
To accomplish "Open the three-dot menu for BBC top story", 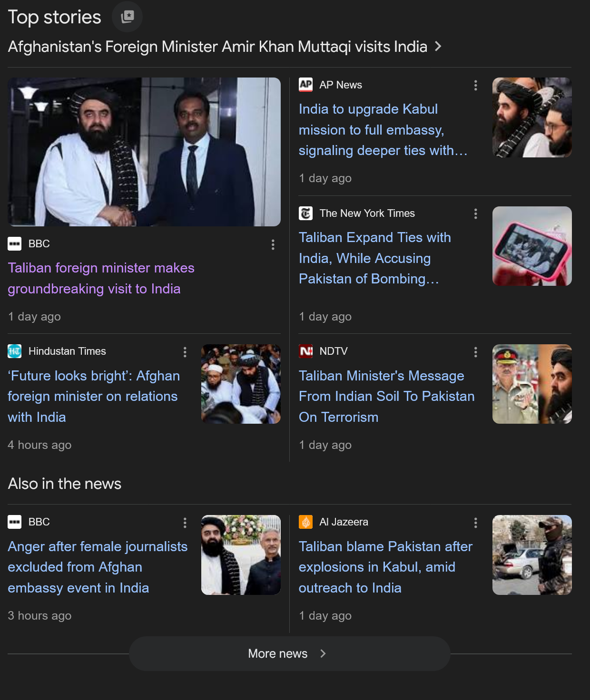I will pyautogui.click(x=273, y=244).
